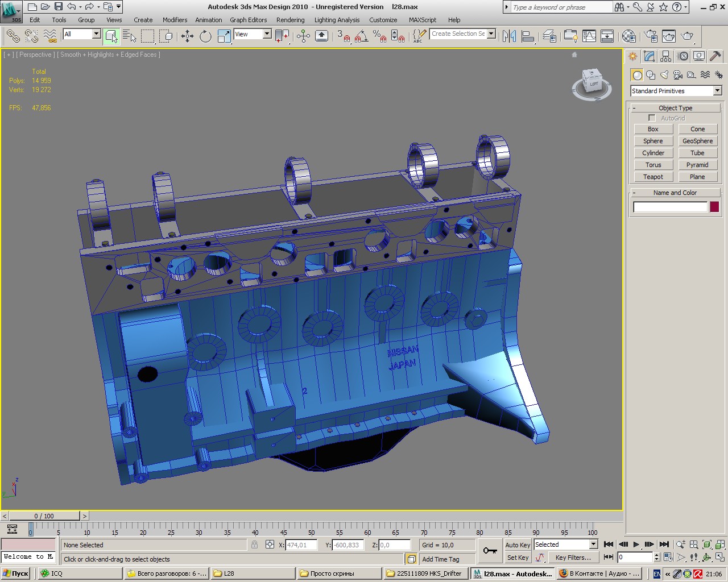Open Select by Name dialog

[130, 36]
